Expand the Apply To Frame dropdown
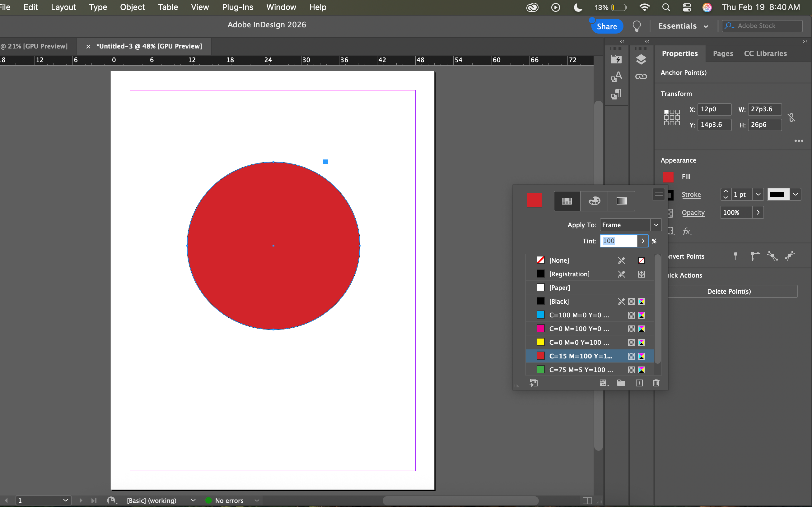Image resolution: width=812 pixels, height=507 pixels. (656, 225)
